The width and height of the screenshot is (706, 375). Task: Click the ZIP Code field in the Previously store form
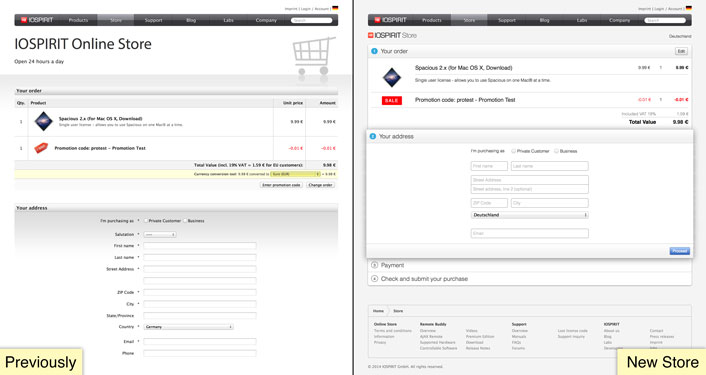[x=200, y=292]
